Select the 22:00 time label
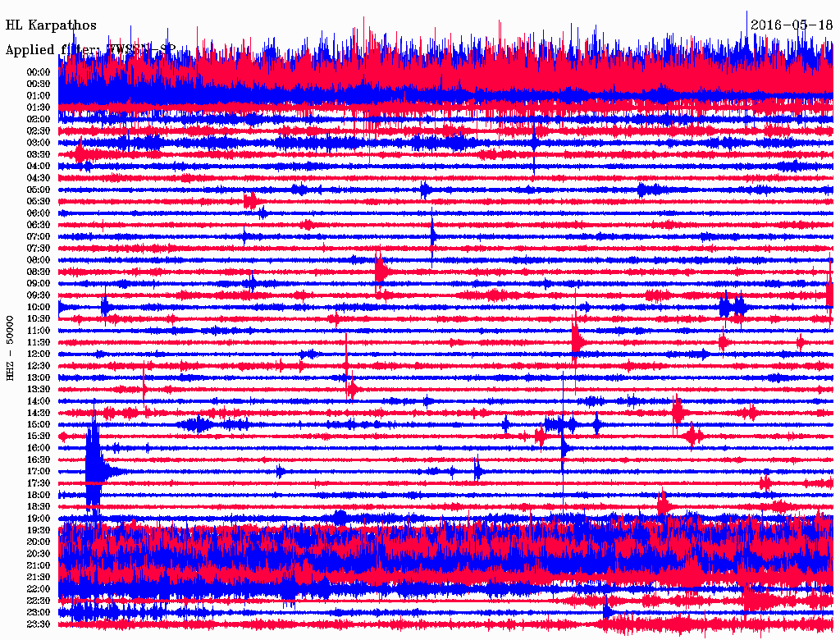This screenshot has height=640, width=840. click(x=38, y=588)
